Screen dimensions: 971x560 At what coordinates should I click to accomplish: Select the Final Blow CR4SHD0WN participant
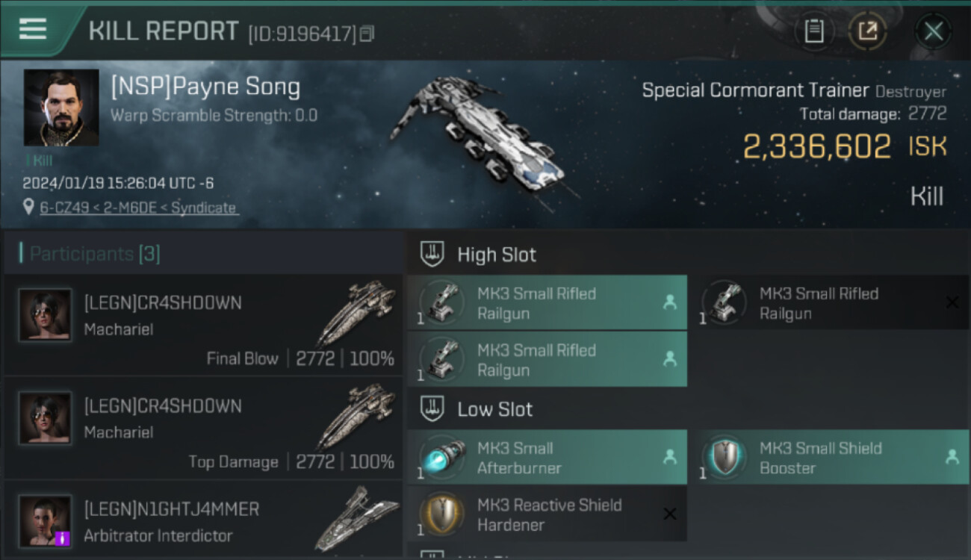(x=203, y=325)
